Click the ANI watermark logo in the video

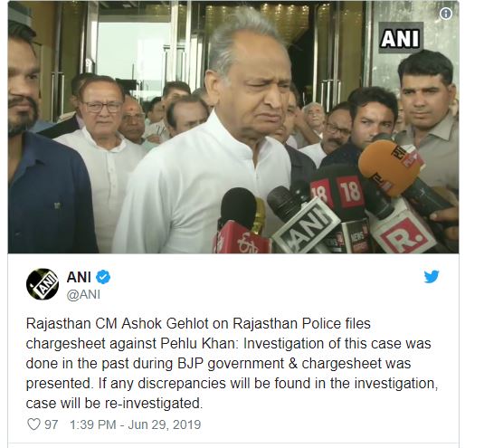click(401, 38)
